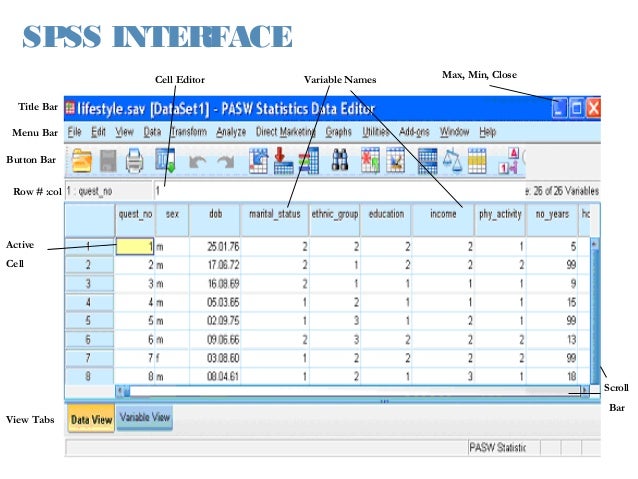Click the vertical scrollbar up arrow
This screenshot has width=638, height=479.
coord(594,244)
